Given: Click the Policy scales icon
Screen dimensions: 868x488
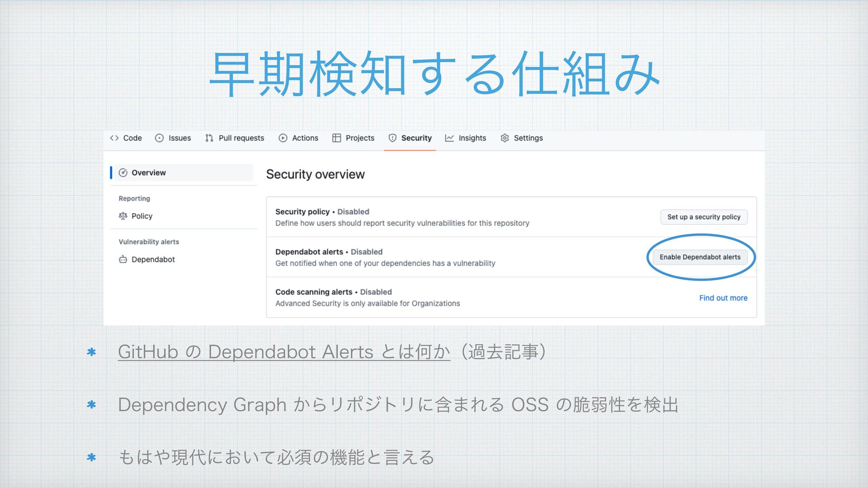Looking at the screenshot, I should point(123,216).
